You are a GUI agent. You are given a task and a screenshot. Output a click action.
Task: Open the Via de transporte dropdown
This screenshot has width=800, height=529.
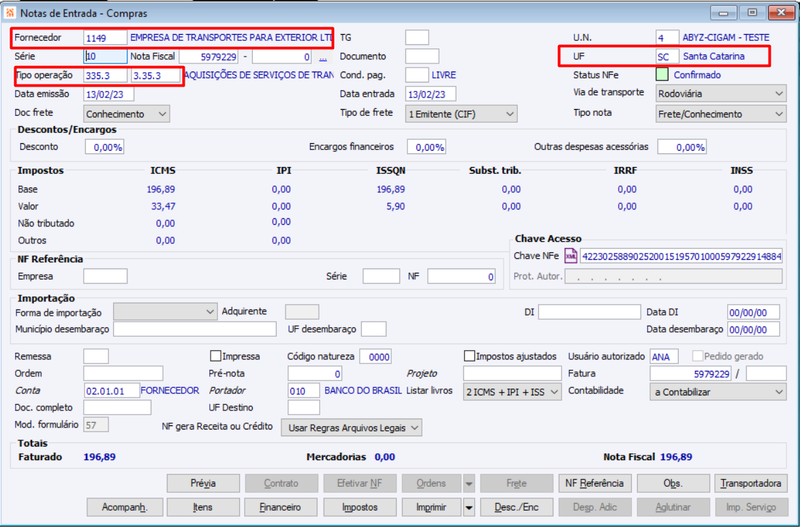720,93
